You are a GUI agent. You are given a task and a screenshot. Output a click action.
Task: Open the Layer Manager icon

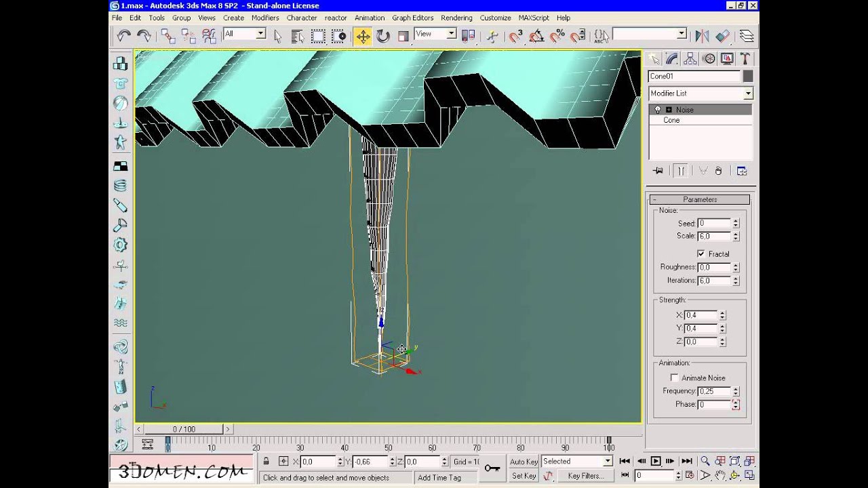click(x=747, y=36)
